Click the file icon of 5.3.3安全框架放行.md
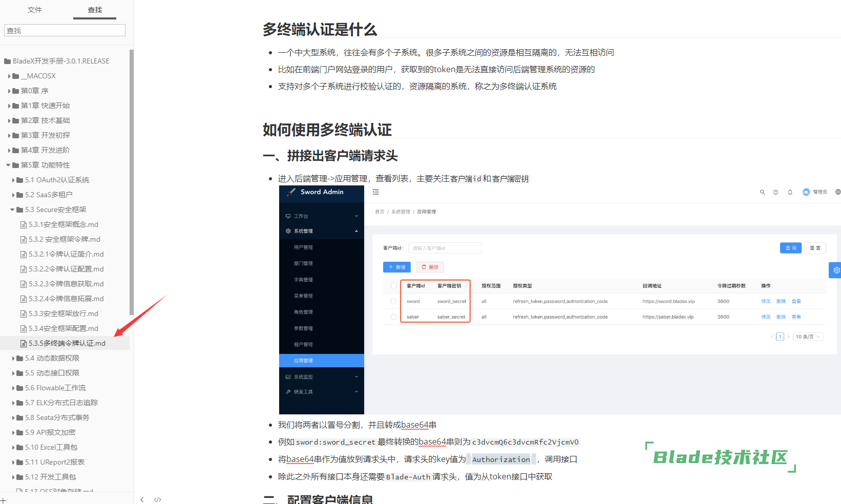This screenshot has height=504, width=841. tap(24, 313)
